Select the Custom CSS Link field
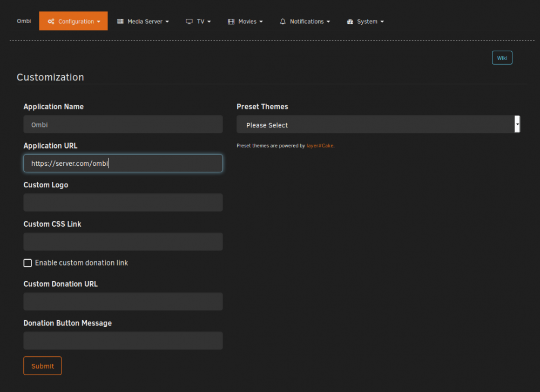Screen dimensions: 540x392 pos(123,242)
